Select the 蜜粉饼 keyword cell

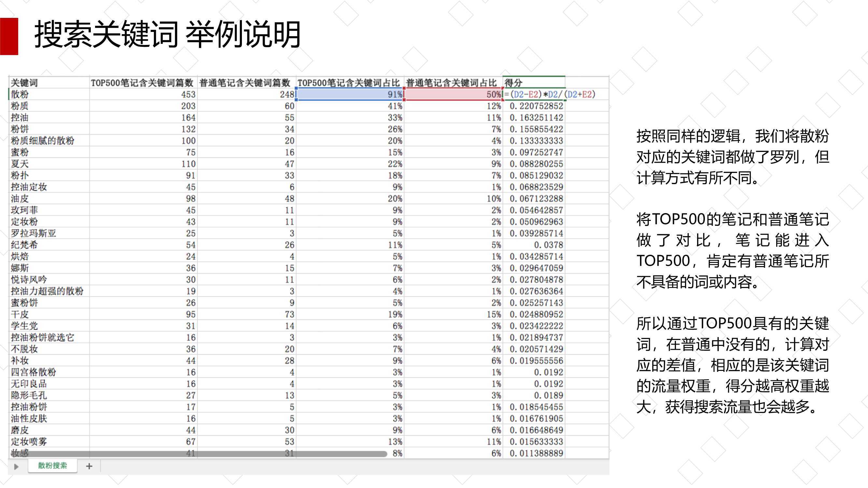coord(49,303)
